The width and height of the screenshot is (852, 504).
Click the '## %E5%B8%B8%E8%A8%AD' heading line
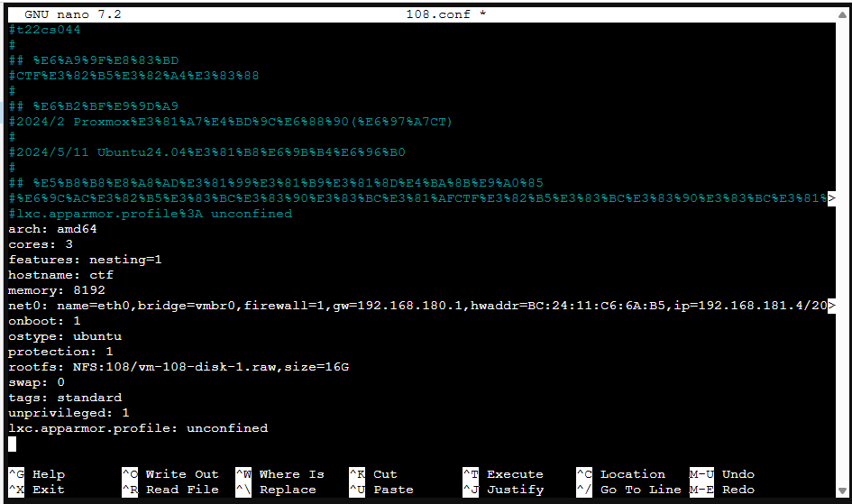(276, 183)
